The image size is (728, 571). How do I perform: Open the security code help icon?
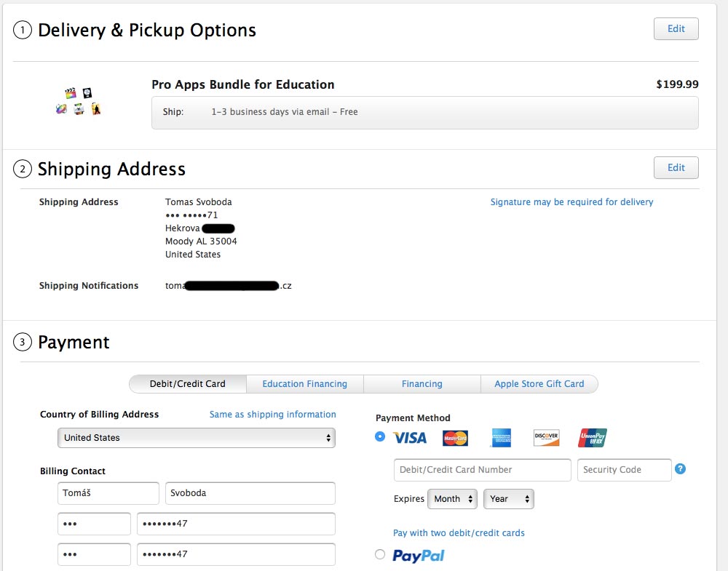click(680, 469)
